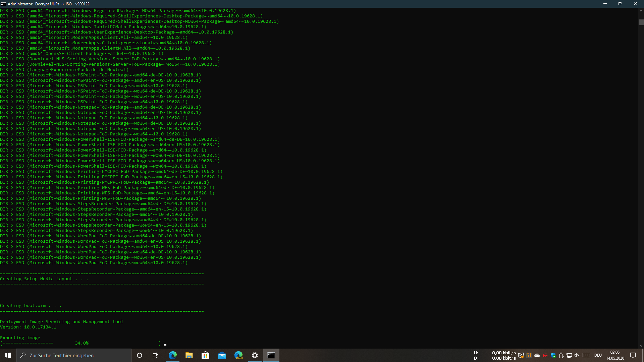Image resolution: width=644 pixels, height=362 pixels.
Task: Launch Edge Canary from the taskbar
Action: (238, 355)
